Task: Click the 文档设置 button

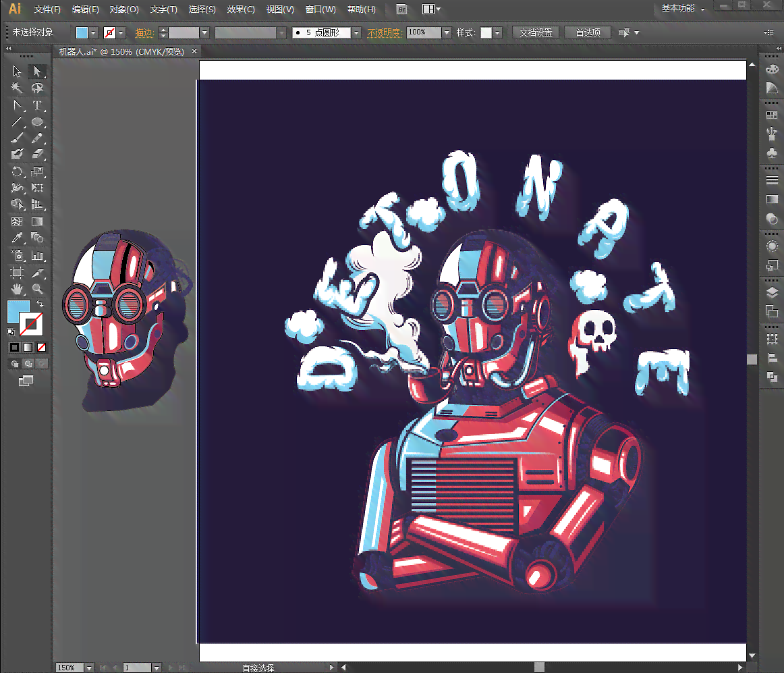Action: click(536, 33)
